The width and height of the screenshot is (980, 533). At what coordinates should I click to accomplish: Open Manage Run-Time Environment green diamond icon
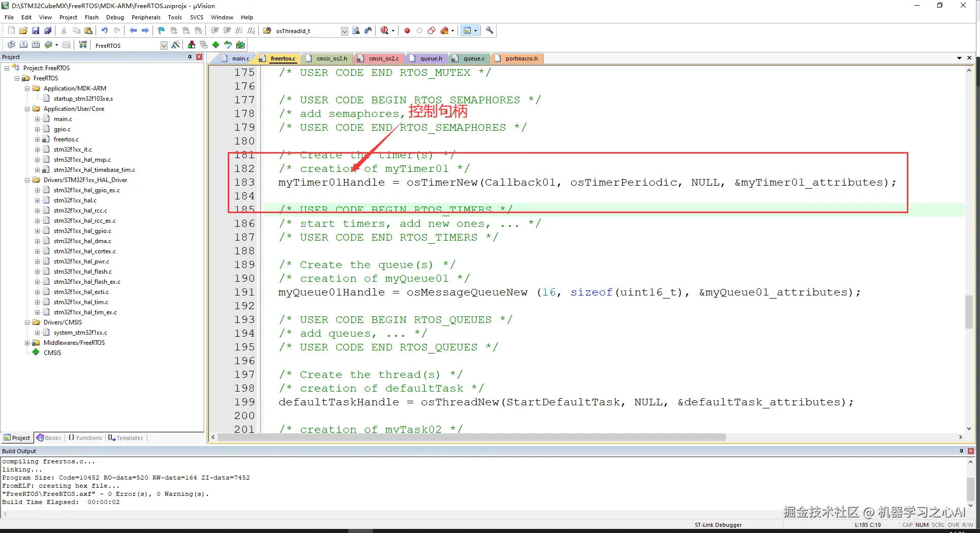click(x=216, y=45)
